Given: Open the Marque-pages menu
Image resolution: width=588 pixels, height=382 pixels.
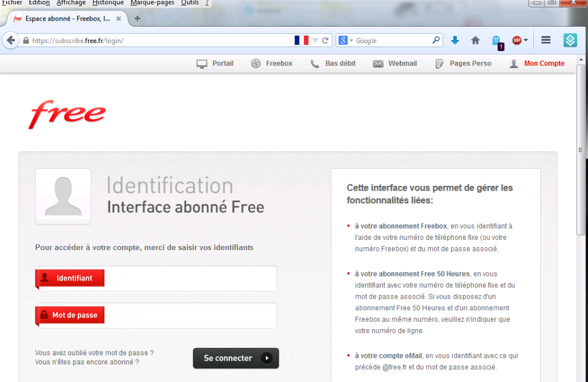Looking at the screenshot, I should click(x=152, y=3).
